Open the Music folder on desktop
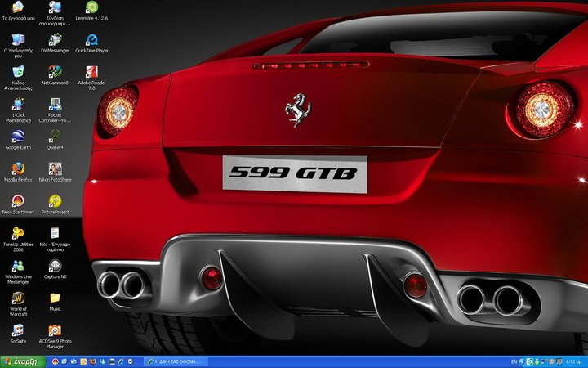This screenshot has width=588, height=368. pos(55,301)
